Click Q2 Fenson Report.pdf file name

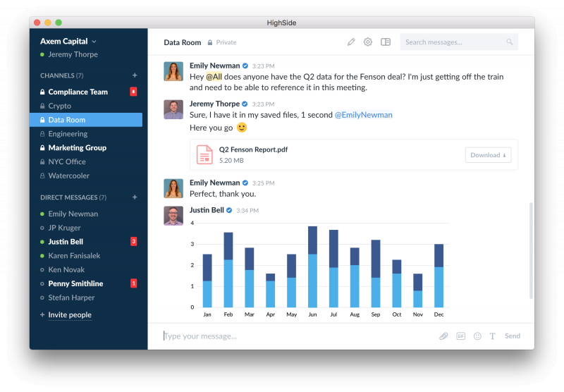[253, 149]
